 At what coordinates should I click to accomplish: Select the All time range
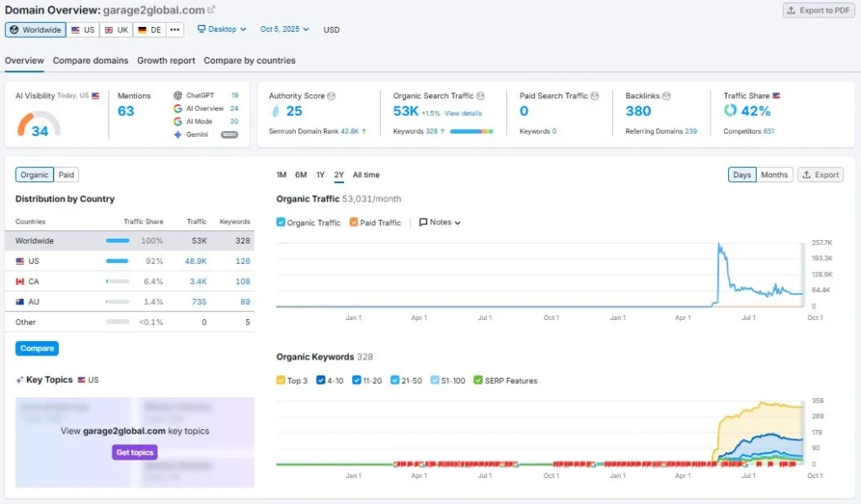pyautogui.click(x=367, y=175)
